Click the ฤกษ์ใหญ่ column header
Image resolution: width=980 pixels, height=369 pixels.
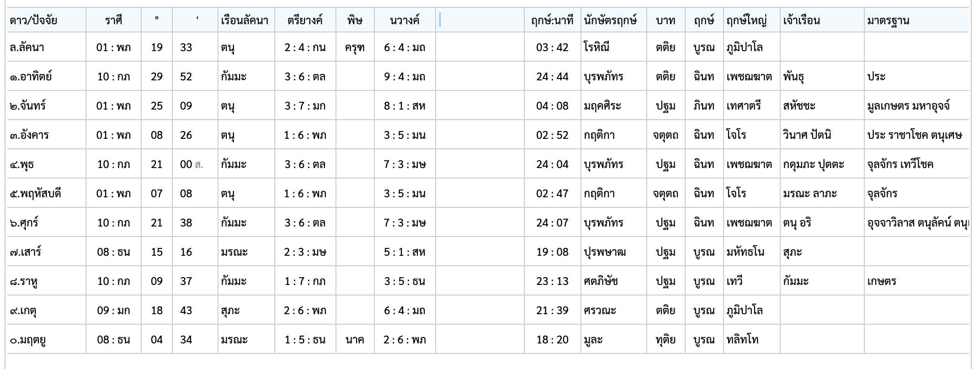(746, 21)
